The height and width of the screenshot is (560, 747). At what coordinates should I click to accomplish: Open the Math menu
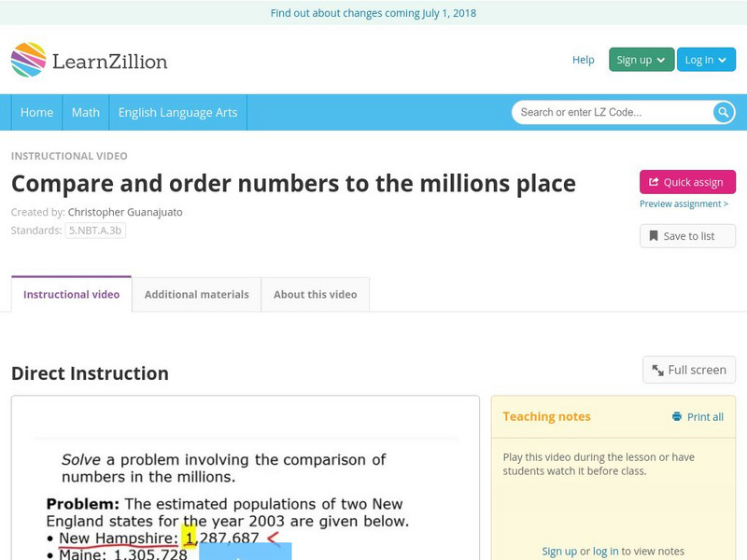pos(85,112)
